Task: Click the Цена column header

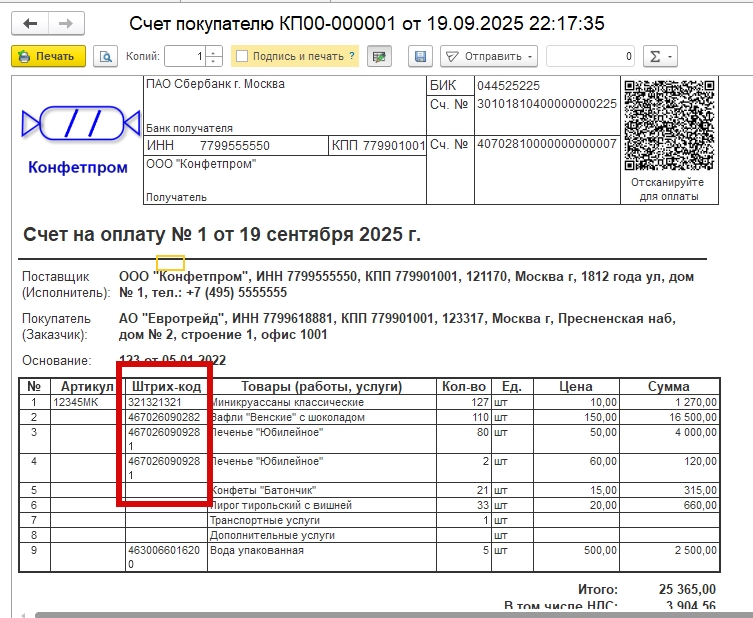Action: 576,387
